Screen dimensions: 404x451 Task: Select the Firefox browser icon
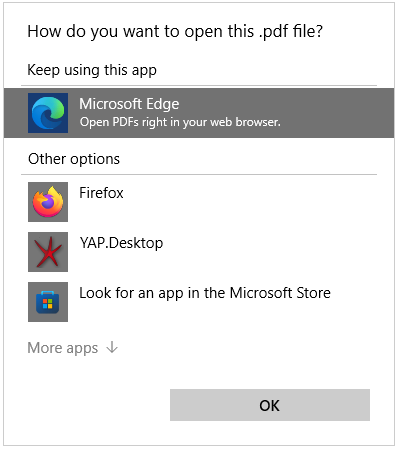point(48,202)
